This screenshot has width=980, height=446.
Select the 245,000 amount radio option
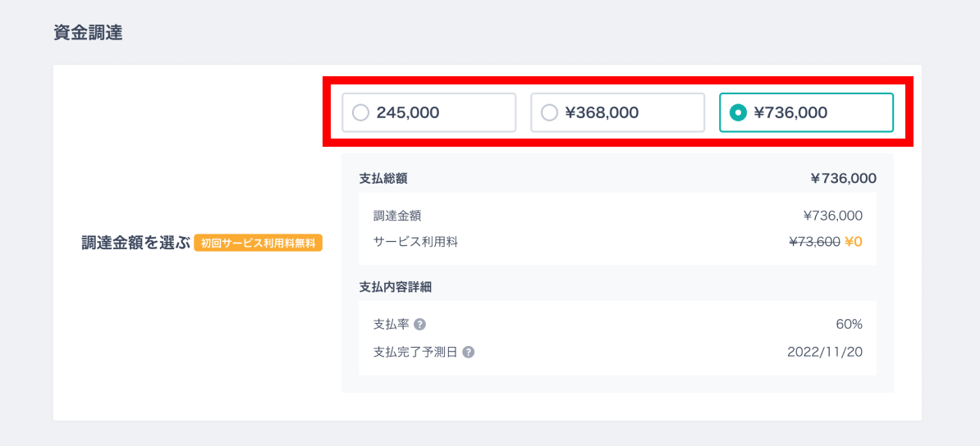[428, 112]
